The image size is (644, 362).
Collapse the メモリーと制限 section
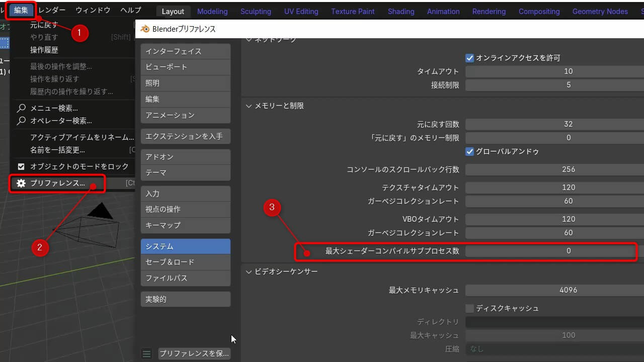coord(249,106)
